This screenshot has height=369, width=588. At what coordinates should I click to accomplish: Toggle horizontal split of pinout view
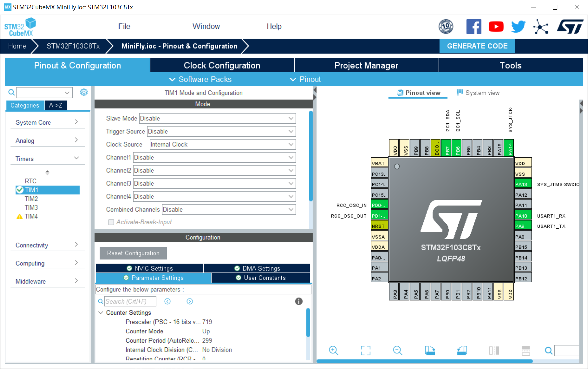(x=526, y=350)
